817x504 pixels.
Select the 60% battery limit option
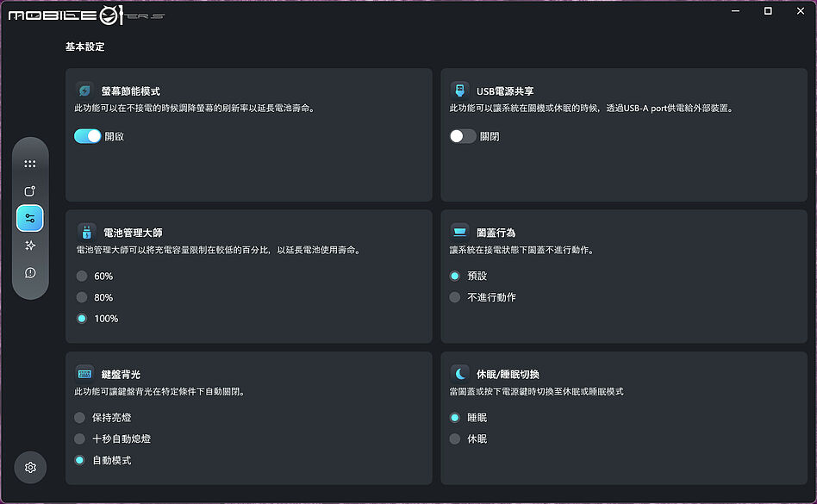(x=82, y=276)
